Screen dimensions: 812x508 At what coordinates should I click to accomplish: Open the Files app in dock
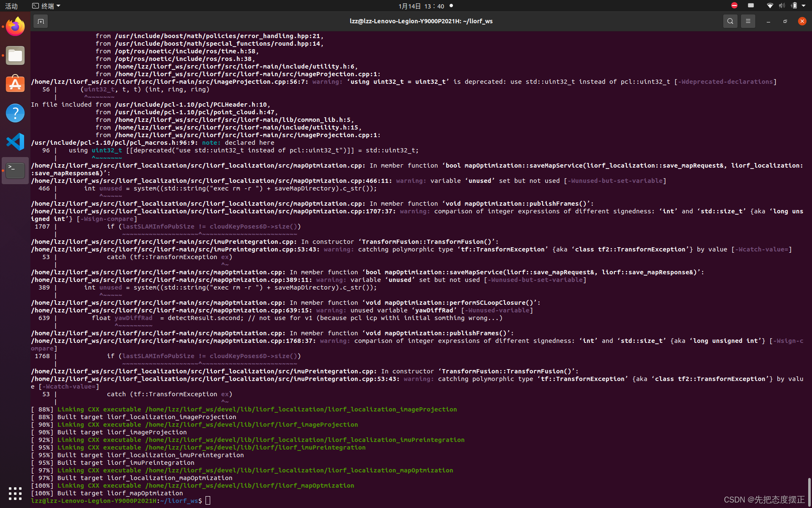pos(15,55)
